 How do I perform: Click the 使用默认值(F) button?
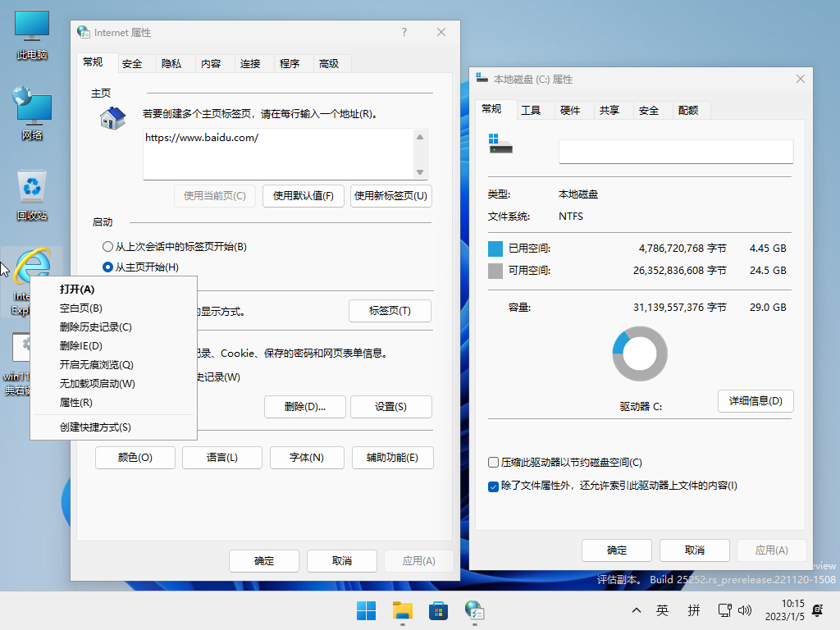(304, 195)
